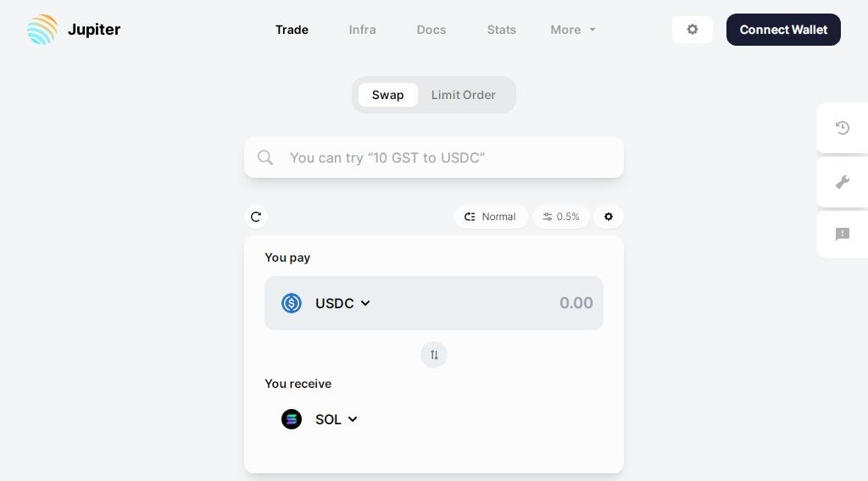Click the Connect Wallet button
868x481 pixels.
pos(783,30)
